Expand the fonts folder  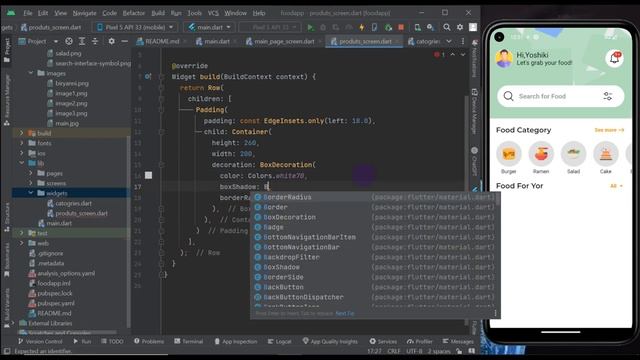click(22, 143)
